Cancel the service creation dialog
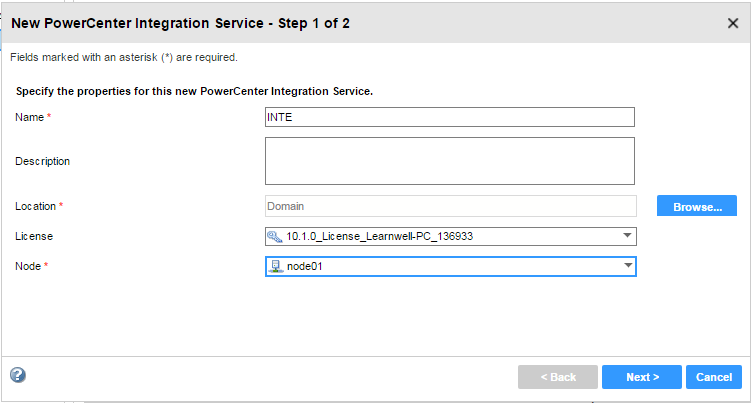This screenshot has width=751, height=403. pos(714,377)
